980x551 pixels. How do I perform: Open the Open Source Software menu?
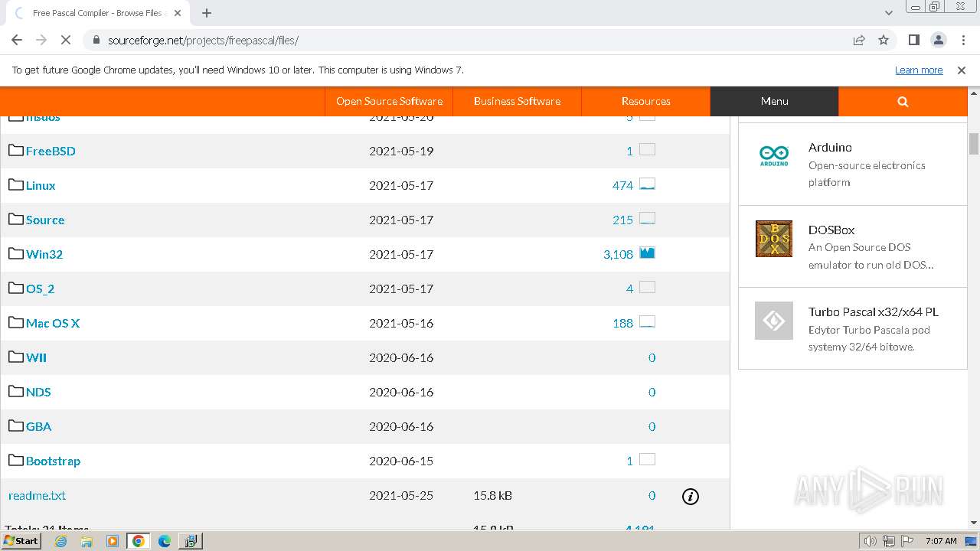click(x=389, y=101)
